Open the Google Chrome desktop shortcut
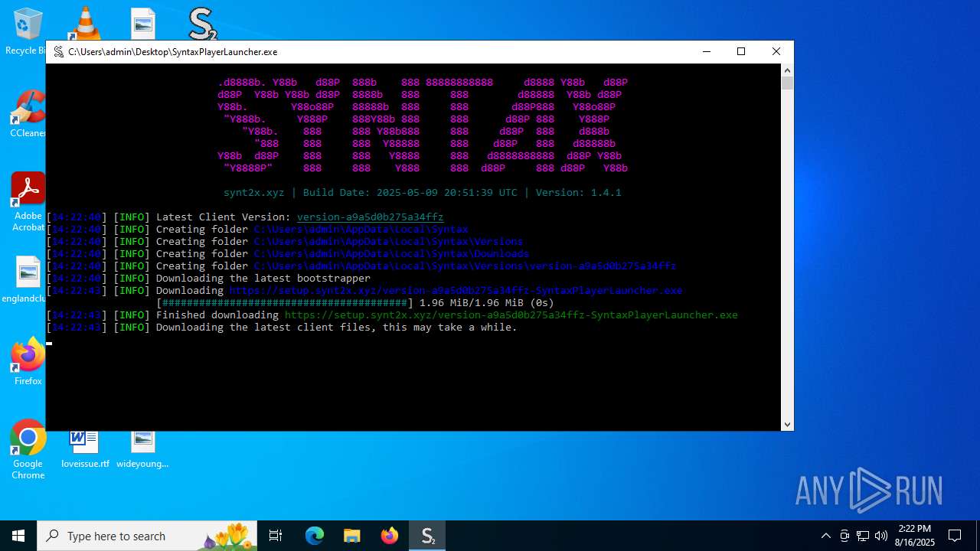980x551 pixels. (28, 450)
